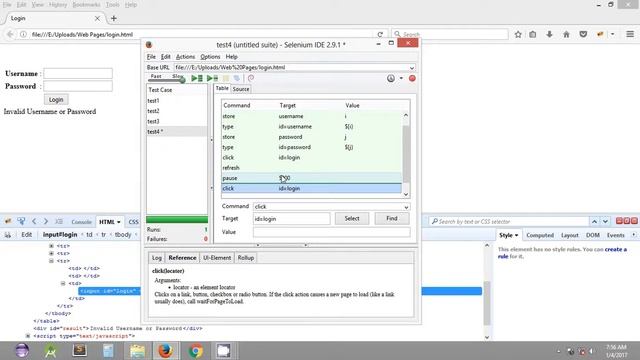Click the Login button on the web page

pos(56,100)
